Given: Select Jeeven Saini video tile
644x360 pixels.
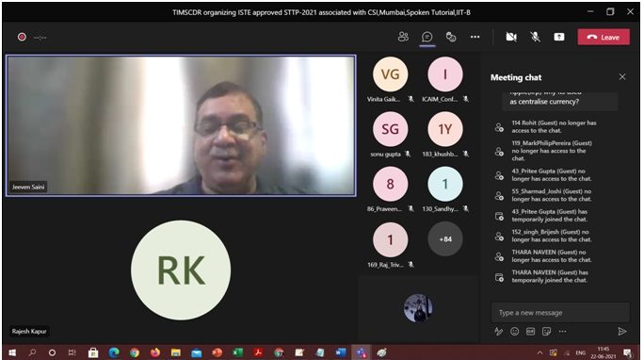Looking at the screenshot, I should click(x=181, y=125).
